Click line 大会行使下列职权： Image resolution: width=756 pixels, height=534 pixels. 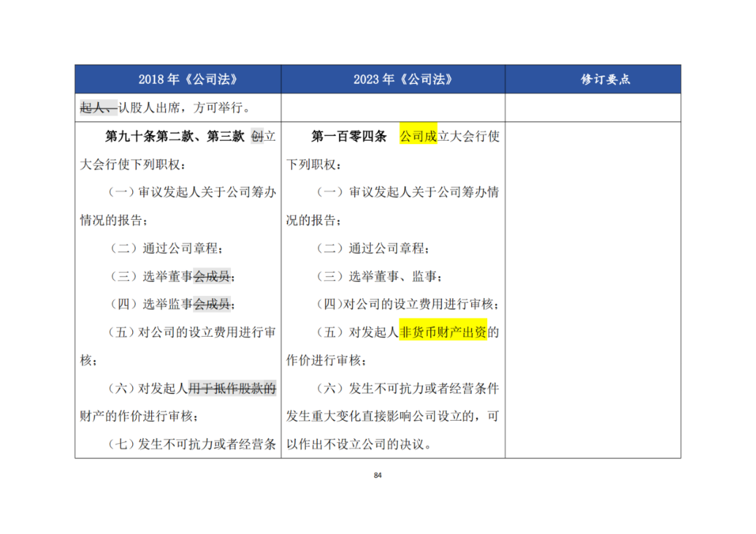point(132,164)
